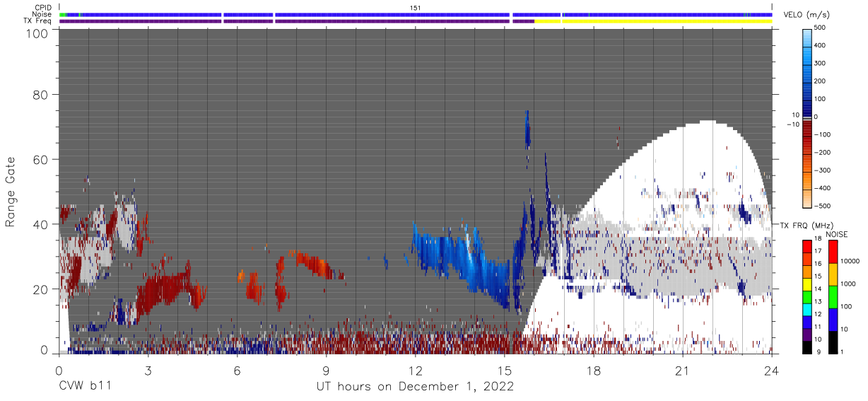The height and width of the screenshot is (401, 868).
Task: Click the 24 tick on UT hours axis
Action: click(x=771, y=370)
